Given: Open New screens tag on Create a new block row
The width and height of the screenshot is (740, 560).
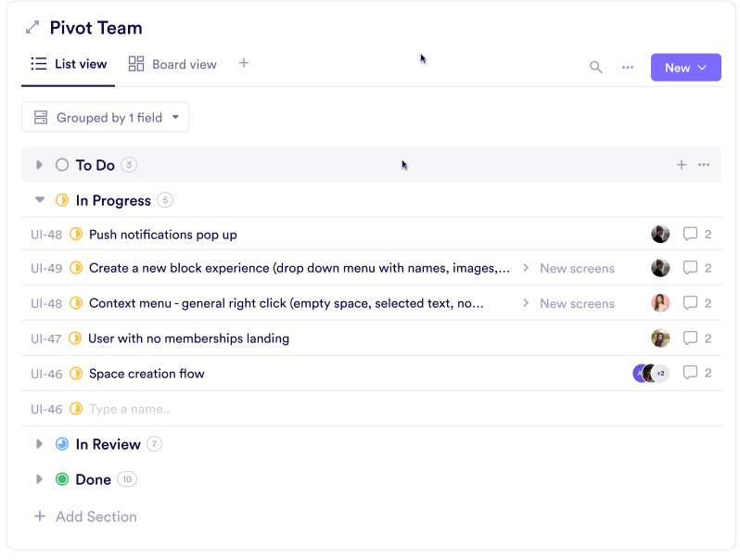Looking at the screenshot, I should (x=577, y=268).
